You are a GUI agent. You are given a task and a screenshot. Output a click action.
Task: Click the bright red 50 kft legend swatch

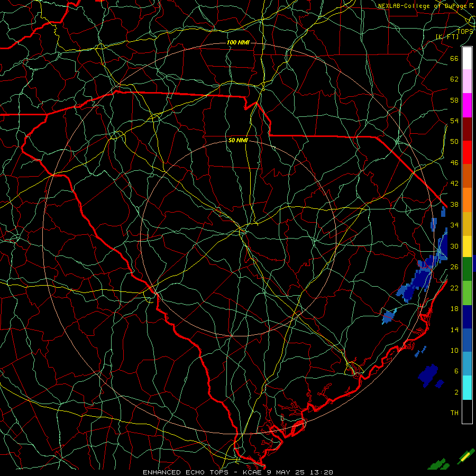pos(467,152)
